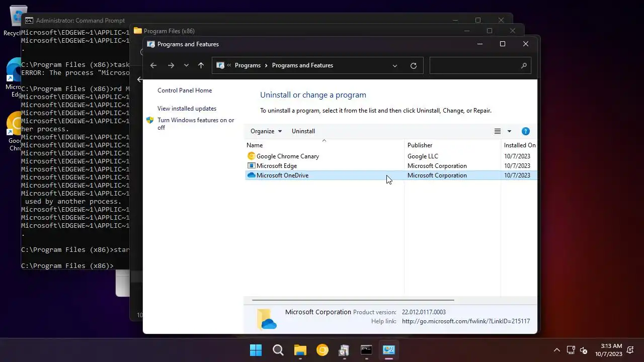Go up one level with up arrow
644x362 pixels.
[201, 65]
